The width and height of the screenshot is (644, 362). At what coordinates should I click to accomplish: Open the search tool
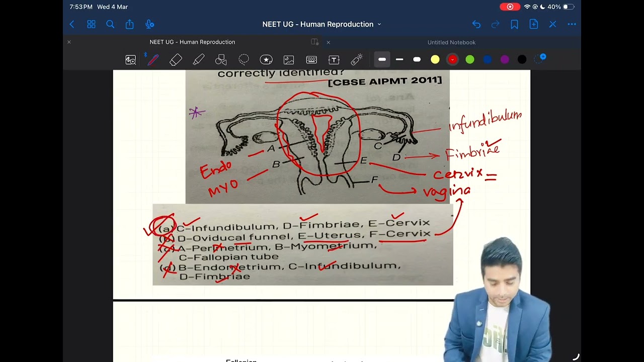point(110,24)
